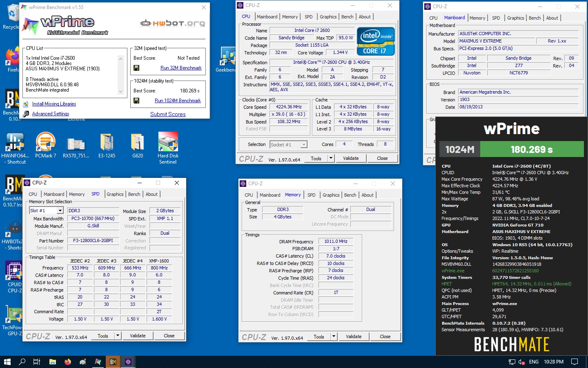
Task: Open Task View from the taskbar
Action: 36,362
